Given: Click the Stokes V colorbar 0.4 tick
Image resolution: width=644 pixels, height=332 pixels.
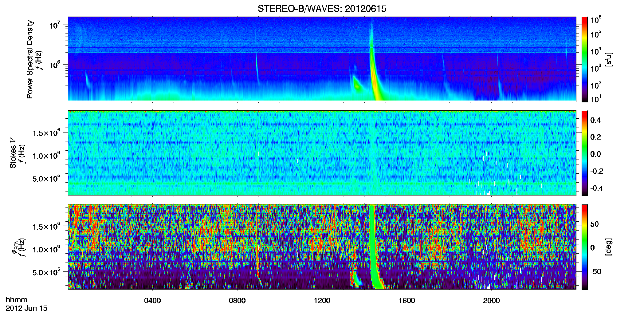Looking at the screenshot, I should (x=595, y=120).
